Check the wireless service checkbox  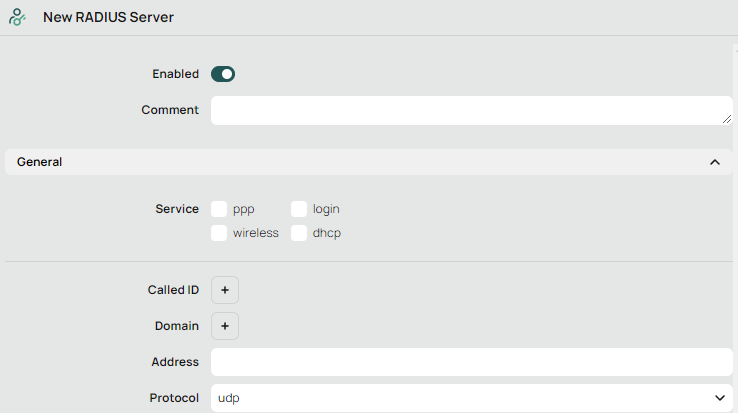219,233
